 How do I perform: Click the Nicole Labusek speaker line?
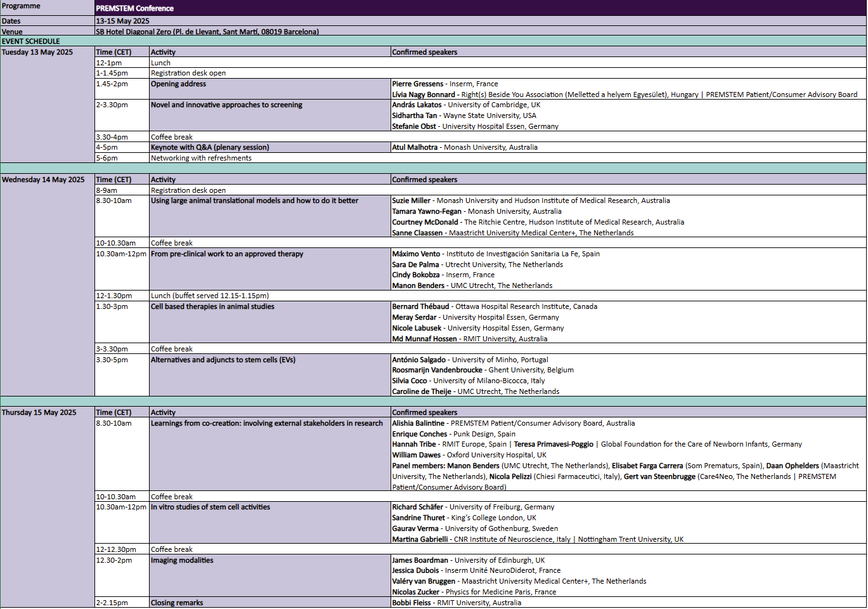(x=478, y=328)
